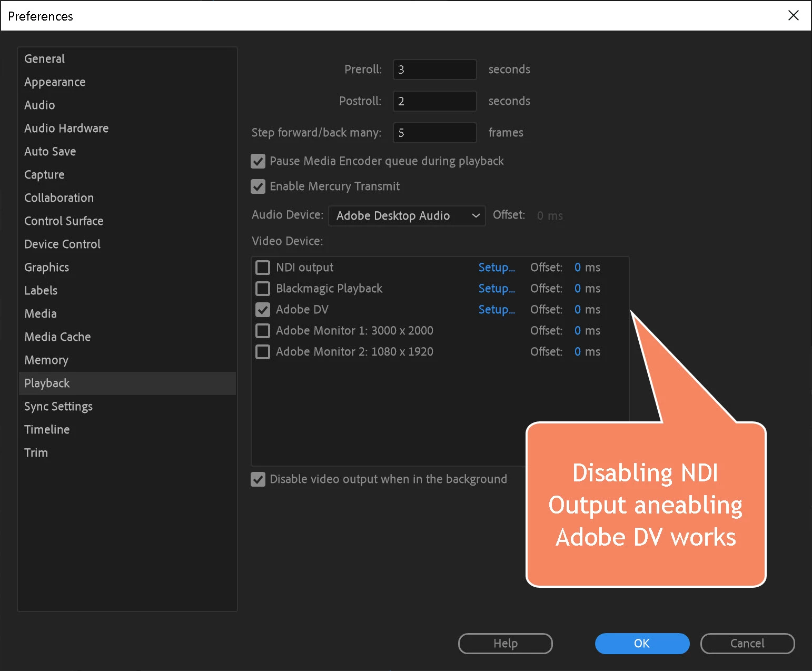
Task: Go to Trim preferences
Action: pos(127,453)
